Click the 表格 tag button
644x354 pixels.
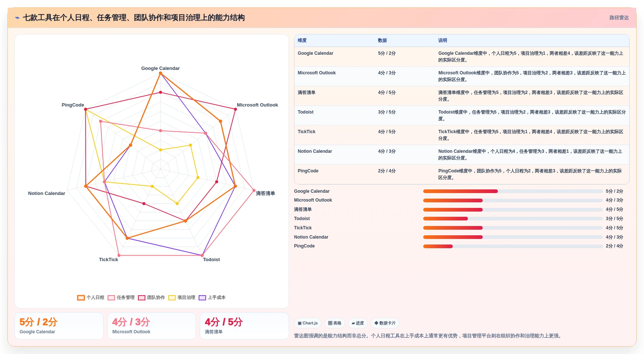click(x=335, y=323)
